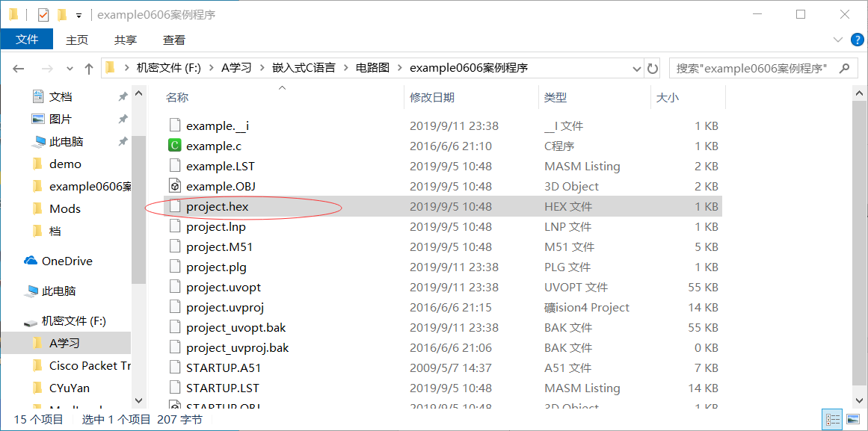The height and width of the screenshot is (431, 868).
Task: Open the CYuYan folder in navigation pane
Action: point(70,388)
